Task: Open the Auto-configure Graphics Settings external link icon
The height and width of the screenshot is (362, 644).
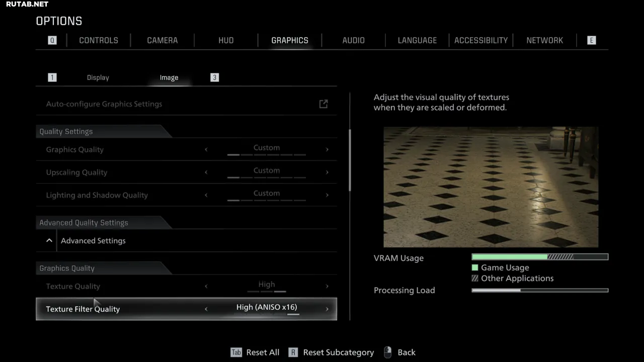Action: pos(324,104)
